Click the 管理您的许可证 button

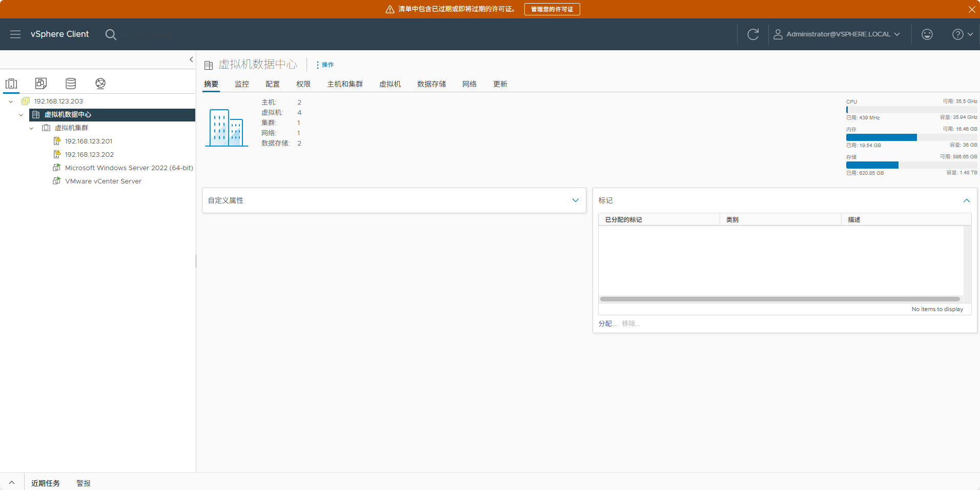click(x=552, y=9)
